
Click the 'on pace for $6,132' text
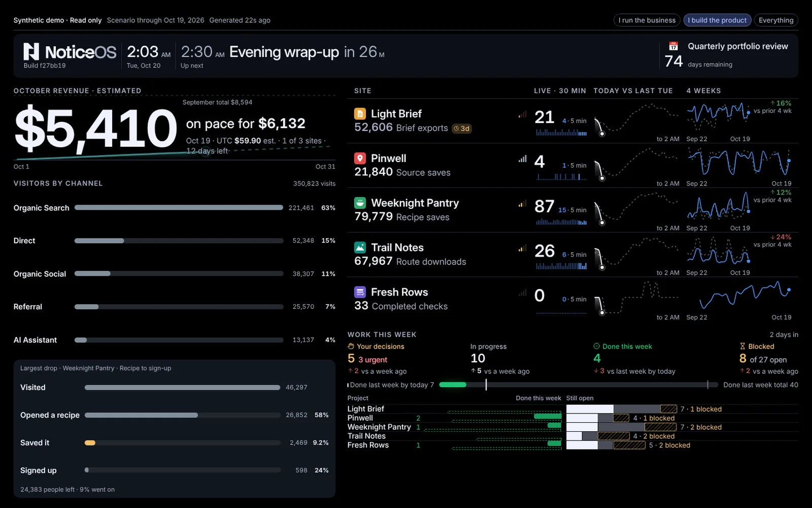[x=246, y=123]
